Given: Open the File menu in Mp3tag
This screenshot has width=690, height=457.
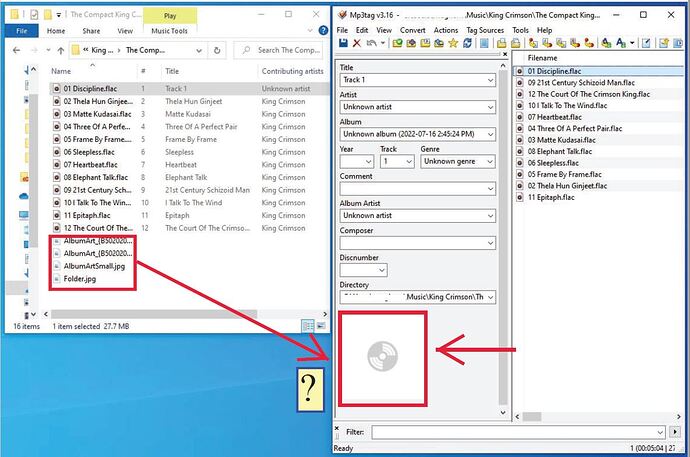Looking at the screenshot, I should pos(342,30).
